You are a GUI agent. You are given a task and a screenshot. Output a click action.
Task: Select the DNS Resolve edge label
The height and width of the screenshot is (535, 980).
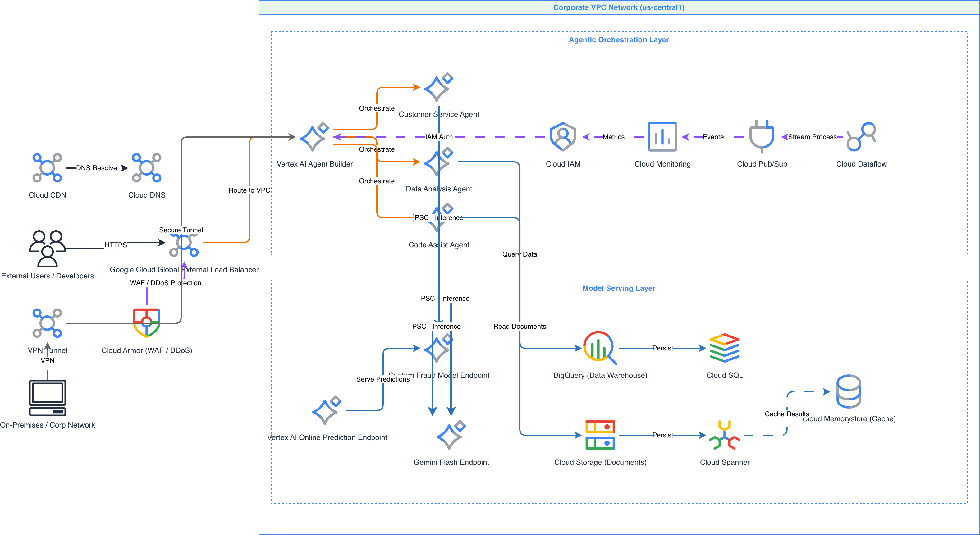pos(96,168)
